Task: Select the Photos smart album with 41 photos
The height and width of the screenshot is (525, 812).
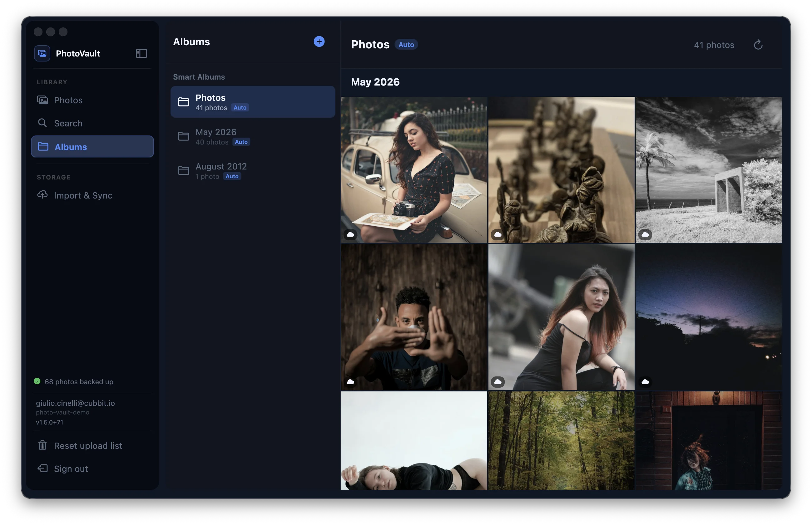Action: coord(253,102)
